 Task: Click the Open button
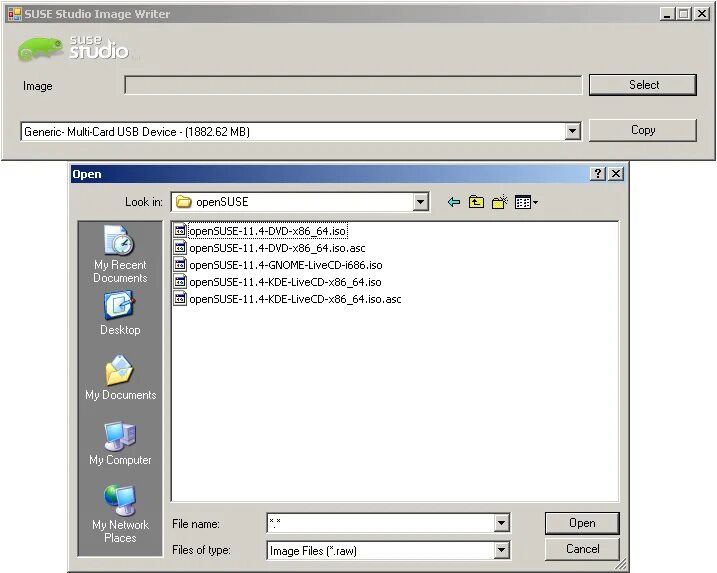pos(582,523)
